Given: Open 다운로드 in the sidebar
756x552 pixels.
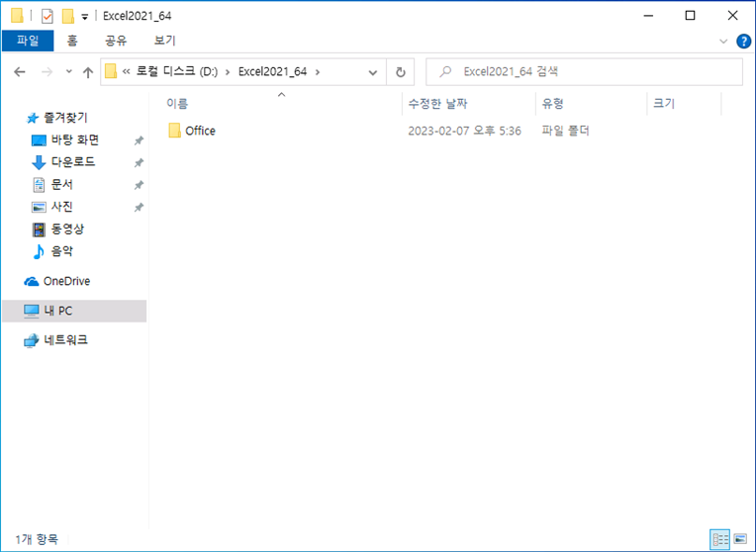Looking at the screenshot, I should pos(73,162).
